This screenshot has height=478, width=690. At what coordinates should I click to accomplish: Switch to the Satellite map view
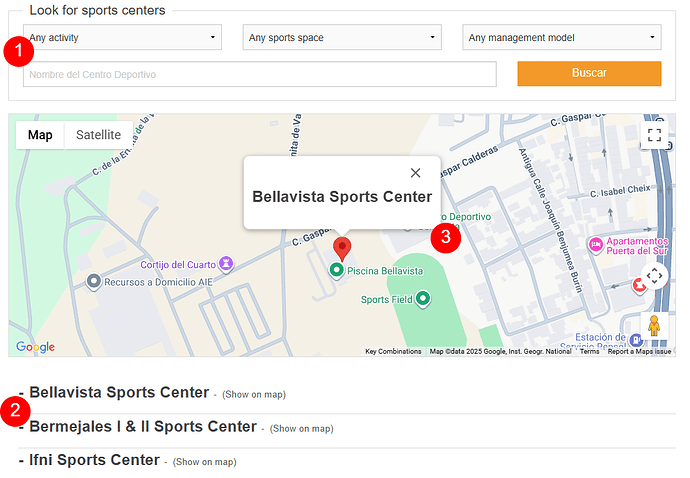[x=98, y=135]
